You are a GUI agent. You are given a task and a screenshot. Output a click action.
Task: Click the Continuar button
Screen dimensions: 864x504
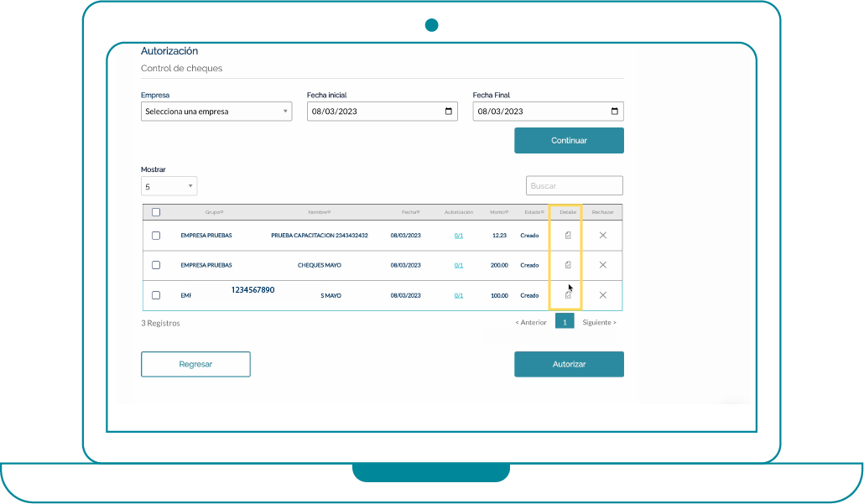tap(569, 141)
